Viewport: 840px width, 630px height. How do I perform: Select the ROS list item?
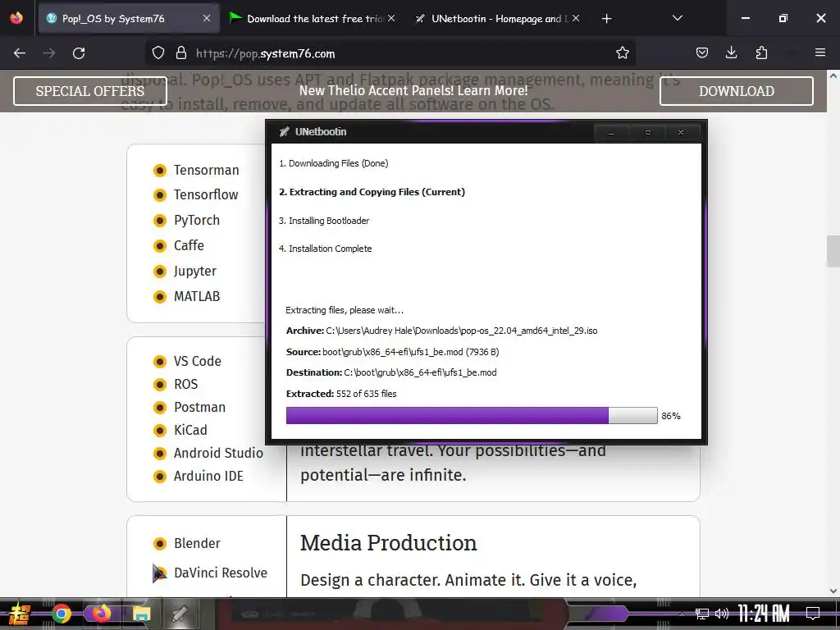[185, 384]
